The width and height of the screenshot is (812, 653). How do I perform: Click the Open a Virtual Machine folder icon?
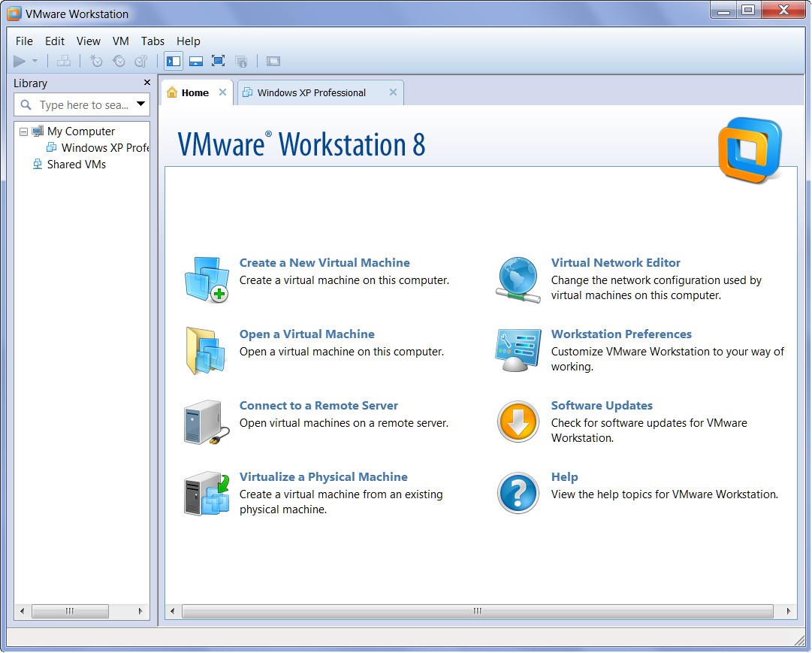tap(207, 351)
